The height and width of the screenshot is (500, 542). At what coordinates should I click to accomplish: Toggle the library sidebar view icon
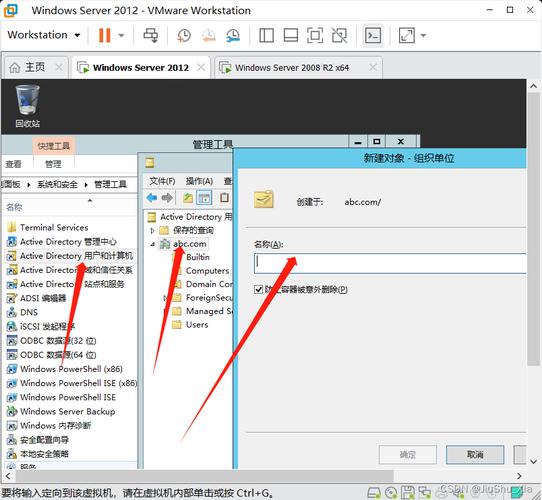click(x=267, y=35)
